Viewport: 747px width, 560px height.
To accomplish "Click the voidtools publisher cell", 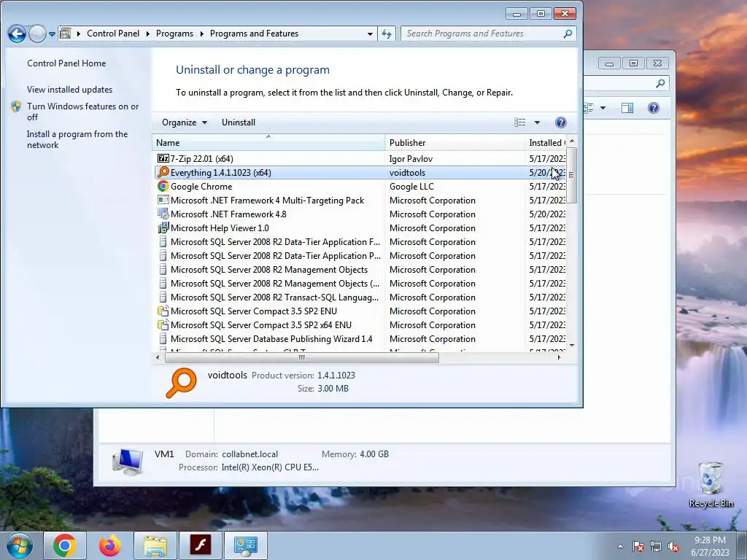I will (407, 172).
